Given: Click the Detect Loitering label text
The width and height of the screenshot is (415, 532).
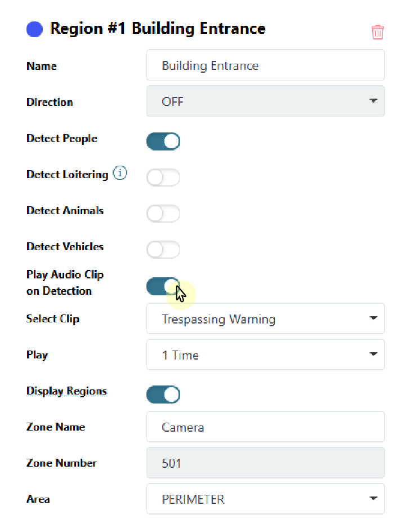Looking at the screenshot, I should (68, 174).
